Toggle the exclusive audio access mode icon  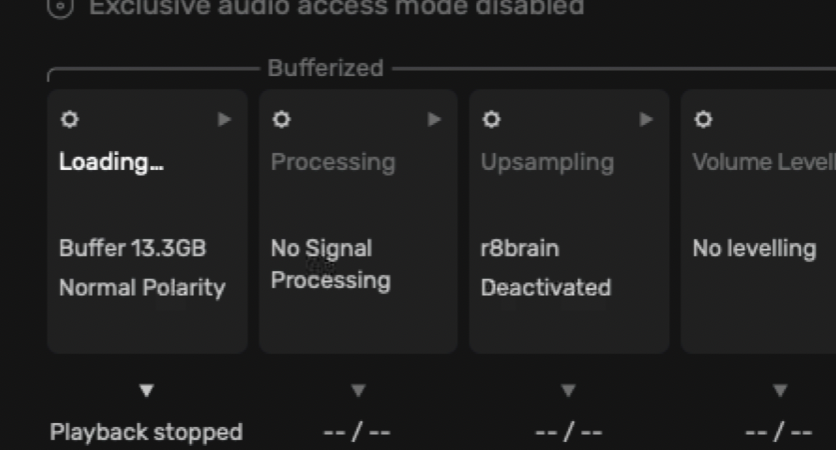(x=60, y=7)
